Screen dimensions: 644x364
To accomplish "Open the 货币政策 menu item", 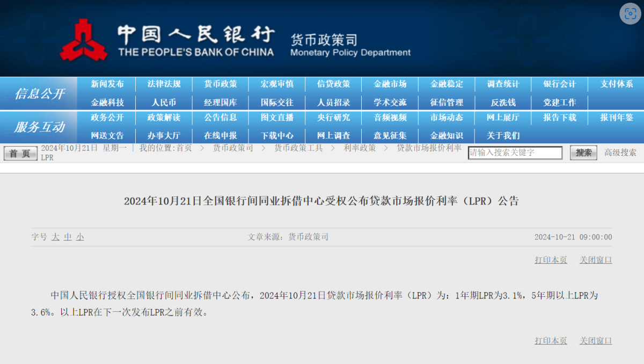I will tap(221, 84).
